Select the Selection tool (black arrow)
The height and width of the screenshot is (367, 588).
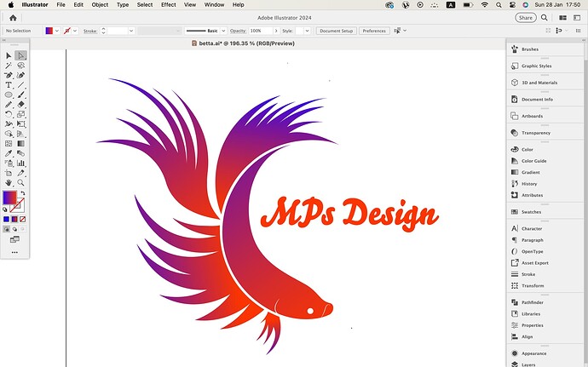coord(9,56)
